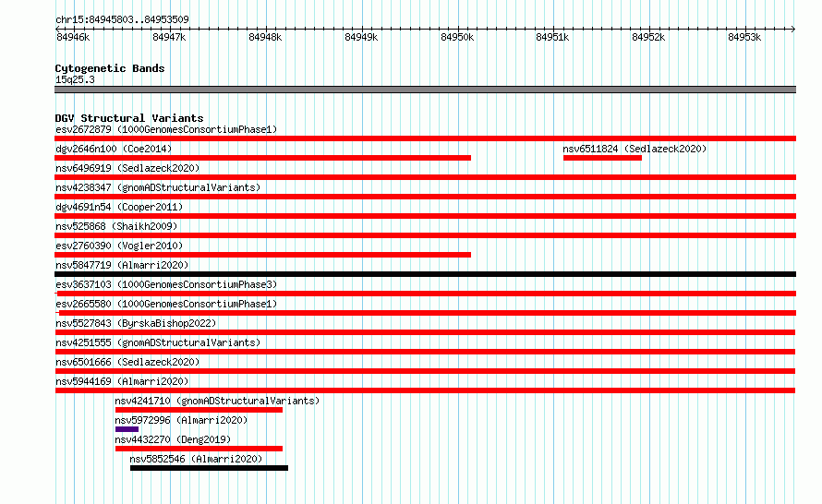
Task: Click the 84949k ruler label
Action: pos(361,37)
